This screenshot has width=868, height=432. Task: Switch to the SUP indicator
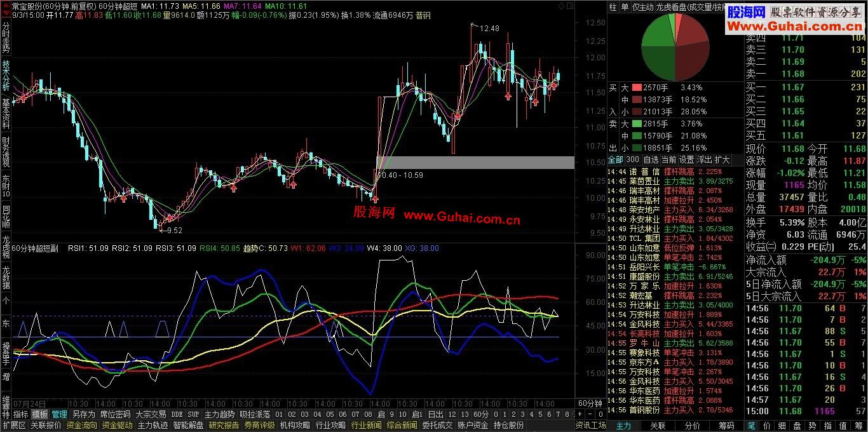pos(193,414)
